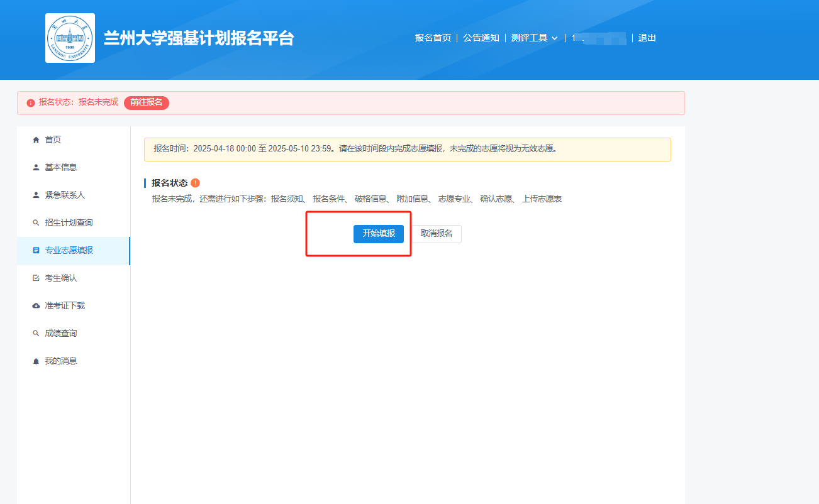Click the person icon beside 基本信息

(36, 168)
